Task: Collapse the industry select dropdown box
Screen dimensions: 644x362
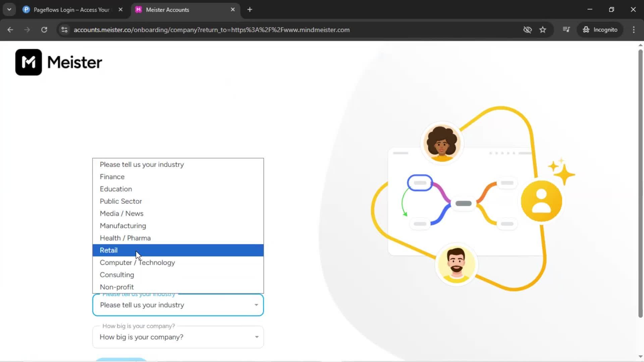Action: tap(178, 305)
